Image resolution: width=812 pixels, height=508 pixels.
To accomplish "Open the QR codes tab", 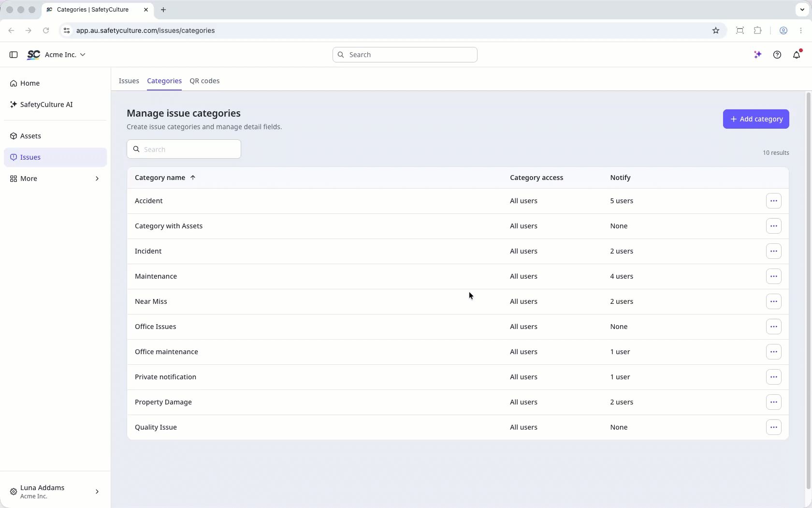I will 204,81.
